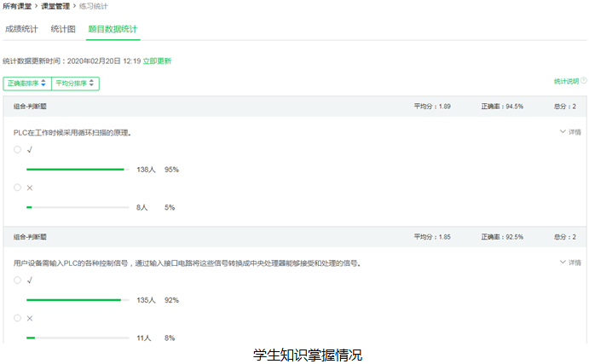The image size is (589, 364).
Task: Switch to the 成绩统计 tab
Action: coord(21,29)
